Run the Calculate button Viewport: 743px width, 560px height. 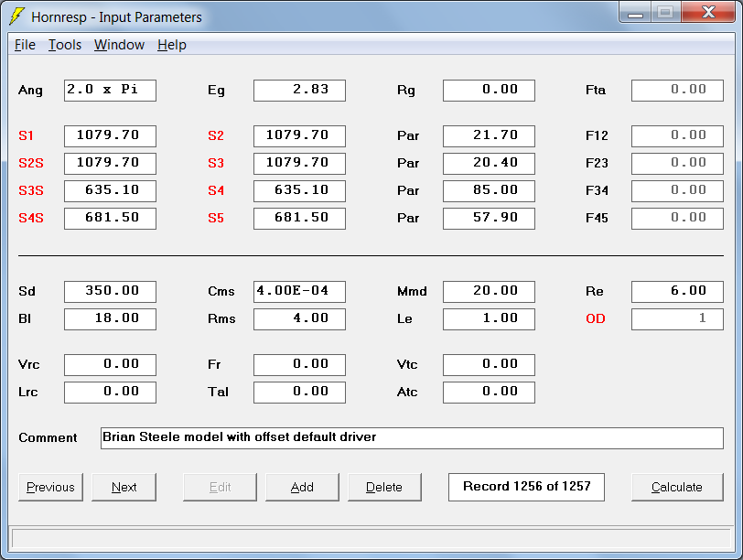pos(677,487)
